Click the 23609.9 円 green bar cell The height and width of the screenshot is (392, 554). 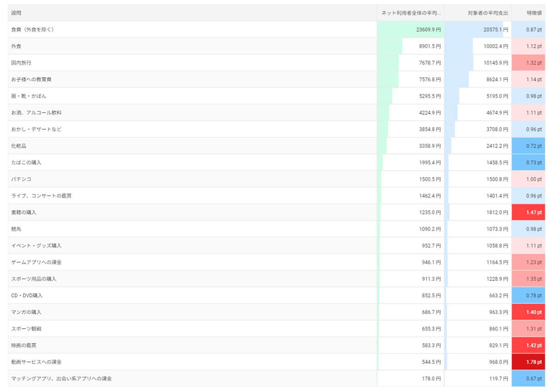[411, 30]
